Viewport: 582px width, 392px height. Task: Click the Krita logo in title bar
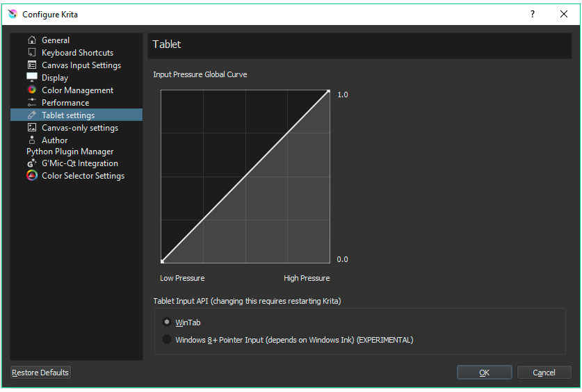pyautogui.click(x=13, y=14)
